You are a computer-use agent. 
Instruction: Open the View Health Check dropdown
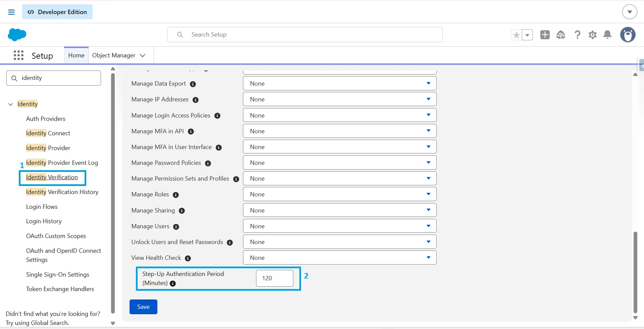click(340, 258)
